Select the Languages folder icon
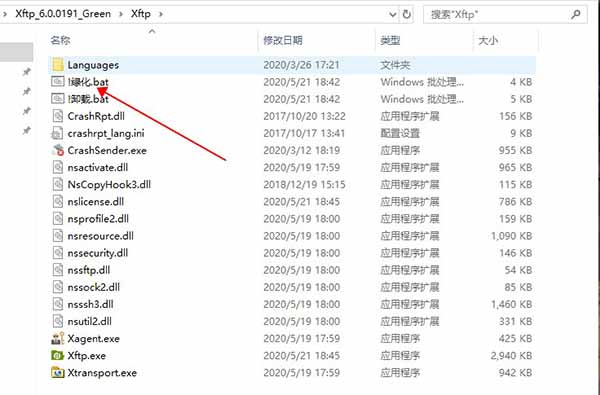The height and width of the screenshot is (395, 600). coord(58,65)
